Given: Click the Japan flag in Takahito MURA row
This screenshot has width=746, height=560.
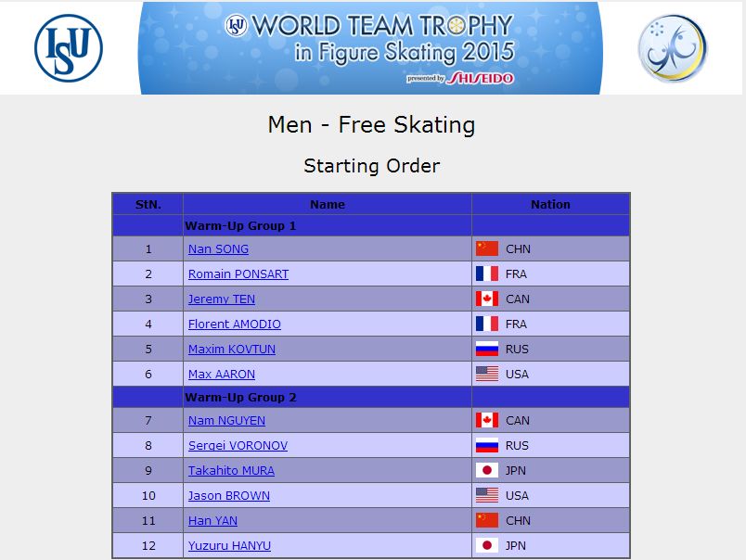Looking at the screenshot, I should pyautogui.click(x=487, y=470).
